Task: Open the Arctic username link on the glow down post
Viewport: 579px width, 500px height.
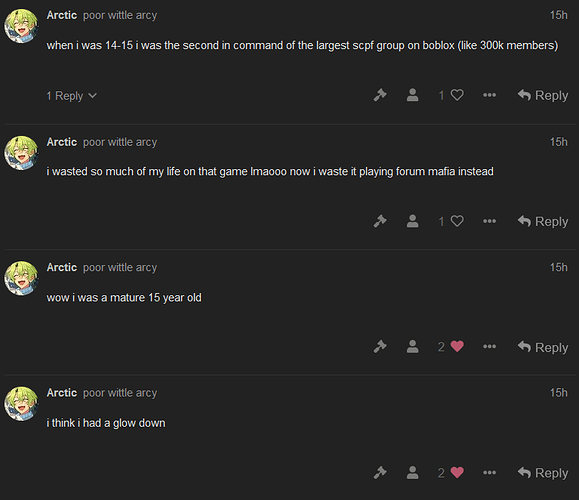Action: [62, 393]
